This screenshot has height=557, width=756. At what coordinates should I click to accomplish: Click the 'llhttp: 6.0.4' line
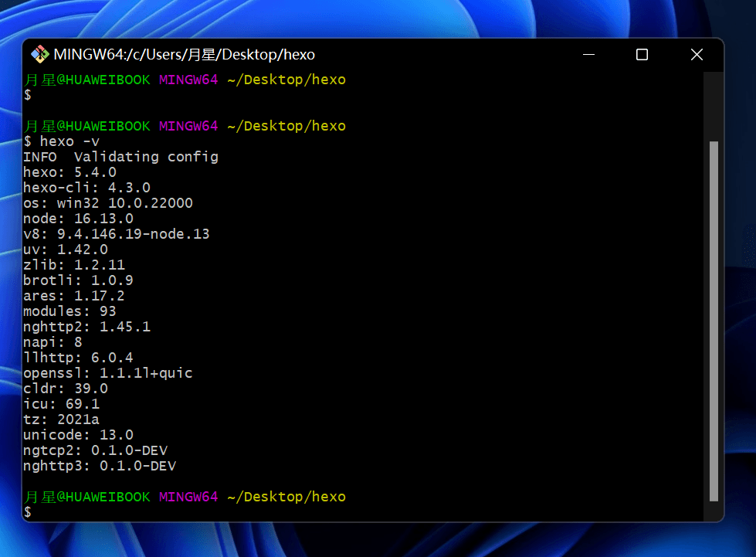78,358
